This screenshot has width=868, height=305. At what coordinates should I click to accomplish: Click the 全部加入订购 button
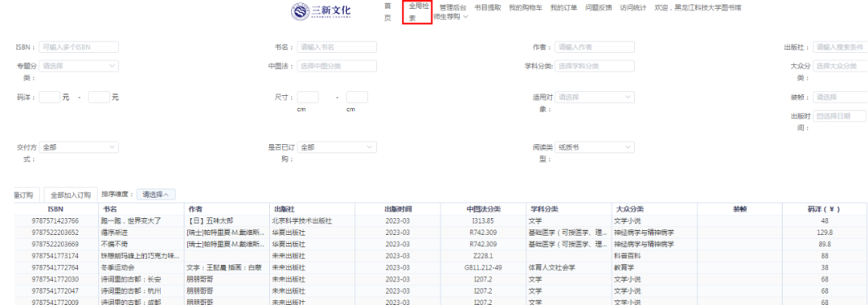pos(71,196)
